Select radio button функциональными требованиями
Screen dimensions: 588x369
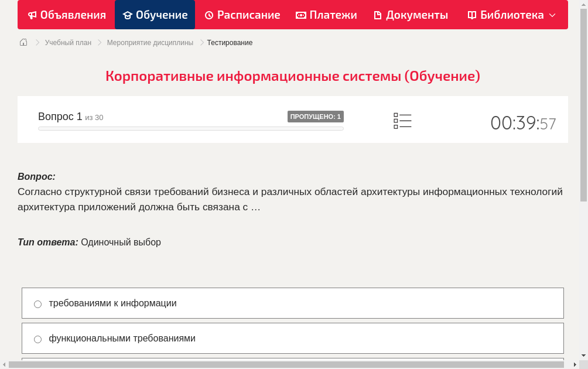[x=38, y=339]
